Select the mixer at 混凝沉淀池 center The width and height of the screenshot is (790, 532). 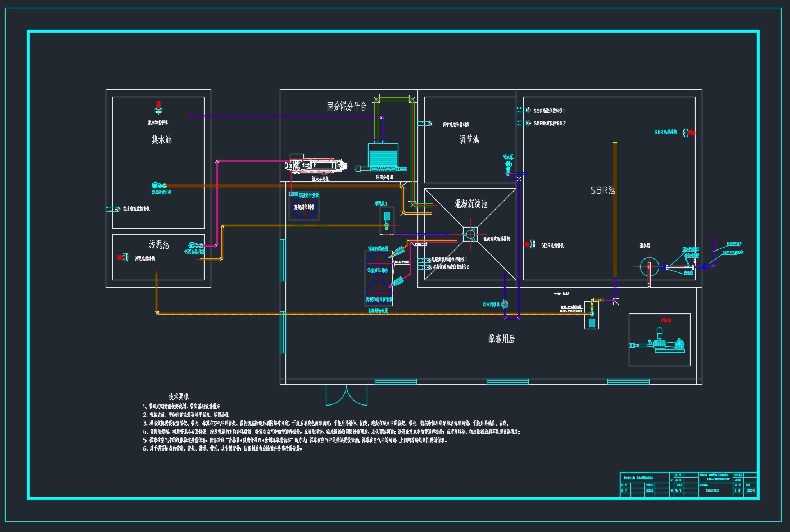pyautogui.click(x=470, y=234)
